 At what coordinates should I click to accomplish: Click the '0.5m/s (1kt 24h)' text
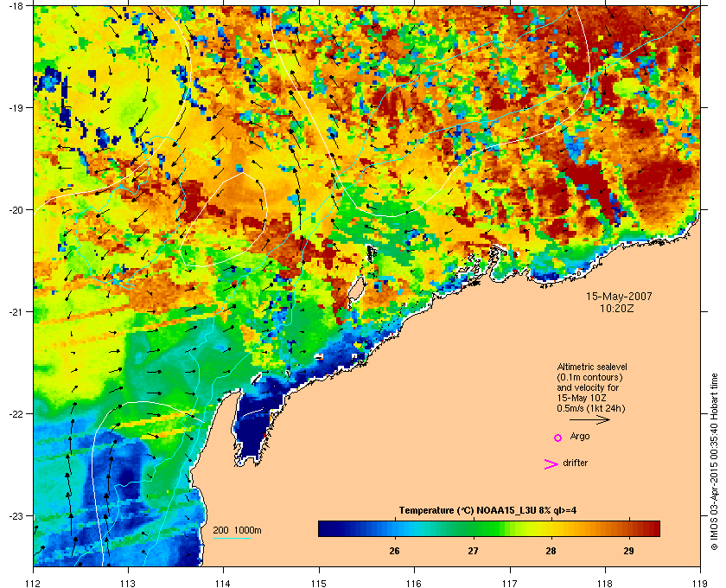point(591,409)
